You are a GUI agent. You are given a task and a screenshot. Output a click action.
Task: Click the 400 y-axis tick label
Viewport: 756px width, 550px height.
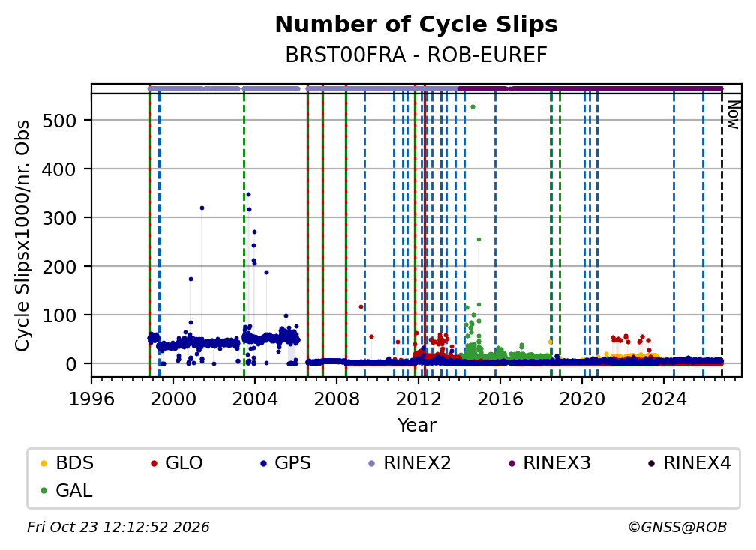[59, 169]
